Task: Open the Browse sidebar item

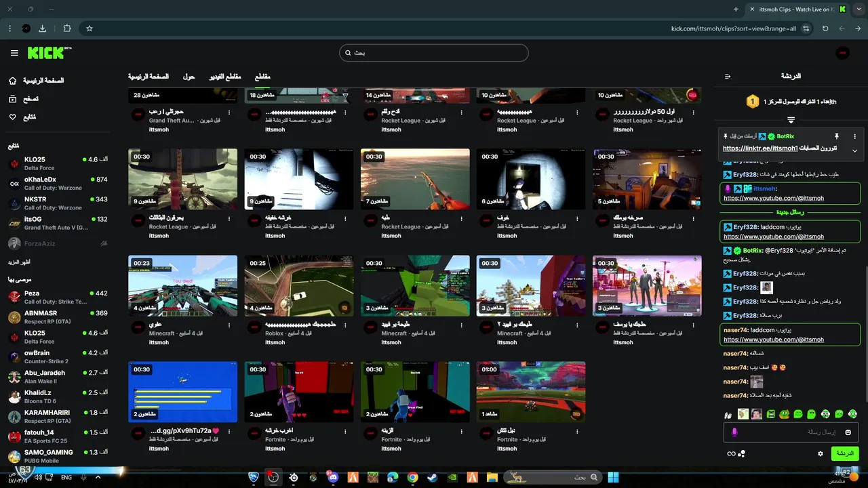Action: coord(23,99)
